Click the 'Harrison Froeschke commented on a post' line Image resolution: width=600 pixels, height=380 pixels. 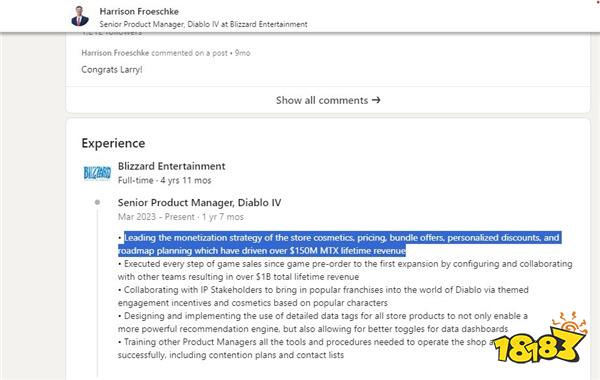166,53
